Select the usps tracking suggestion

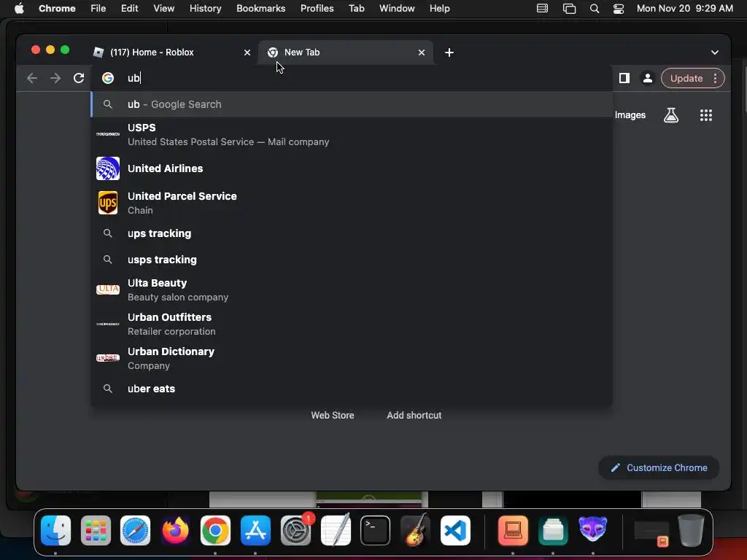coord(352,260)
